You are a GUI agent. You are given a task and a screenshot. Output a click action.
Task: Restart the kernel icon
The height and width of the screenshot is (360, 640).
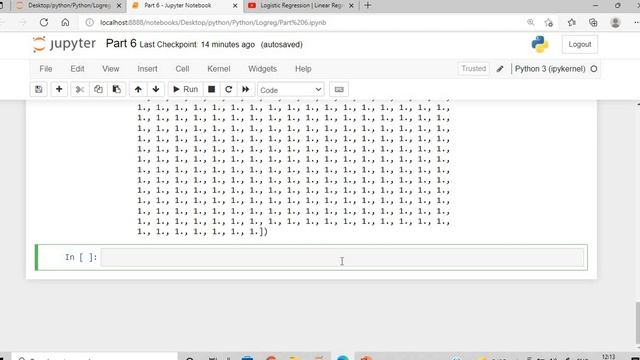click(229, 89)
